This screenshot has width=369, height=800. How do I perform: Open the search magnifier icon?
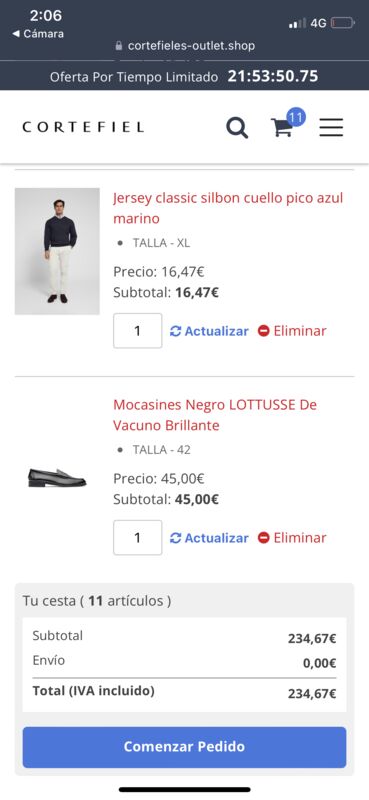pyautogui.click(x=237, y=128)
